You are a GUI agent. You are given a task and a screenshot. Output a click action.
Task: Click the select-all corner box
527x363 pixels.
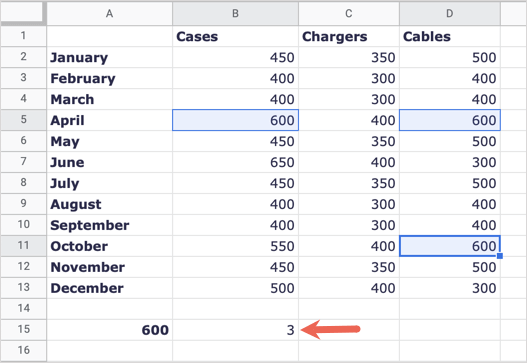click(x=23, y=13)
